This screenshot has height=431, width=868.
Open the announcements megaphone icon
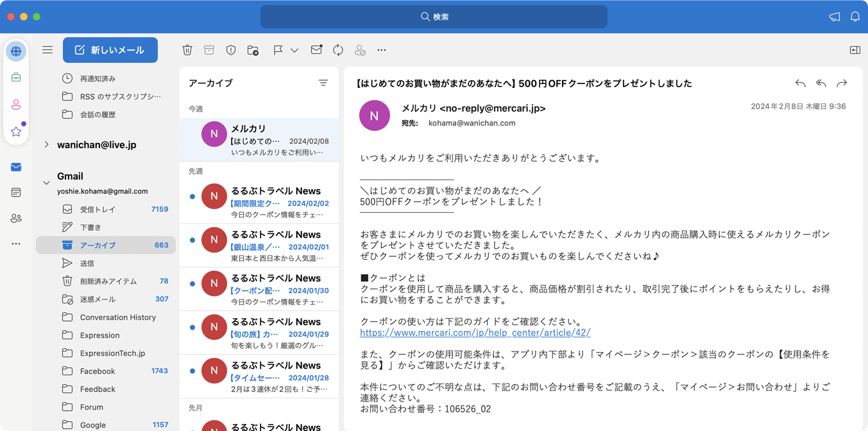(x=835, y=17)
